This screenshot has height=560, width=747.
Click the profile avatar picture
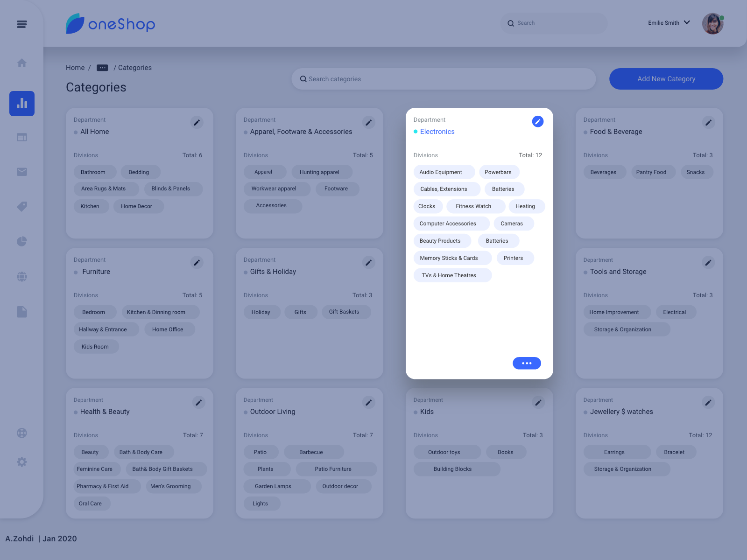[712, 23]
